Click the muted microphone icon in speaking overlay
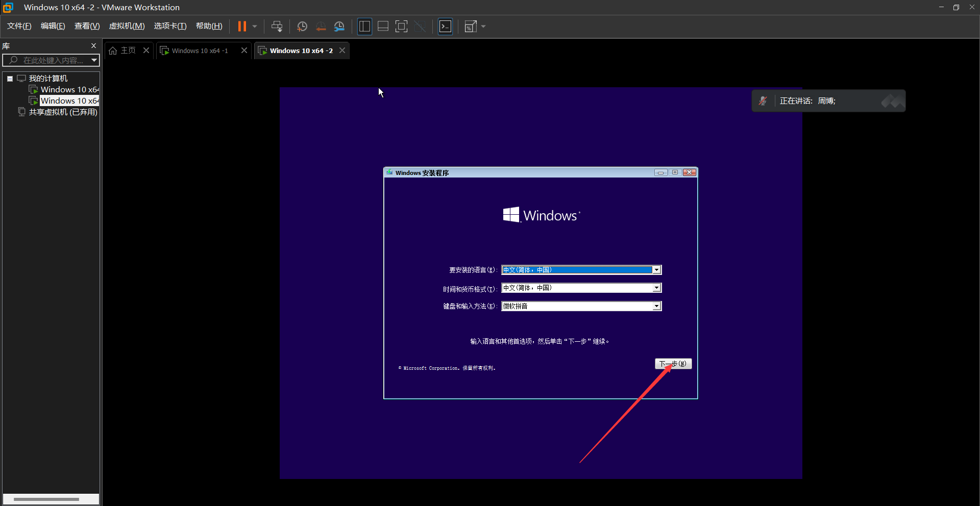The image size is (980, 506). (x=763, y=101)
